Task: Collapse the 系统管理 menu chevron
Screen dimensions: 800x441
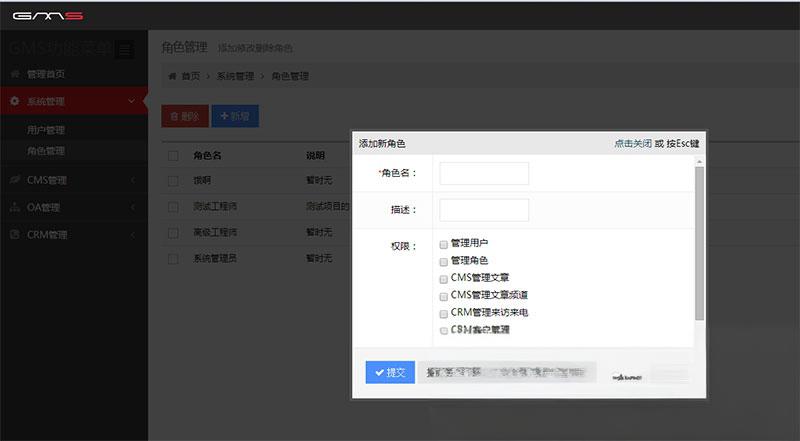Action: click(132, 101)
